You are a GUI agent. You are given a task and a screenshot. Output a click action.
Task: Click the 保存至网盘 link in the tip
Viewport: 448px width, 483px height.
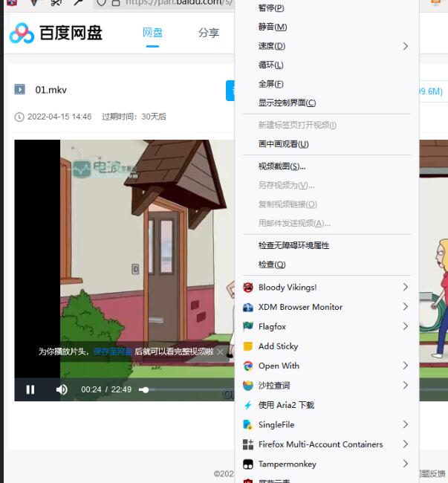click(113, 351)
